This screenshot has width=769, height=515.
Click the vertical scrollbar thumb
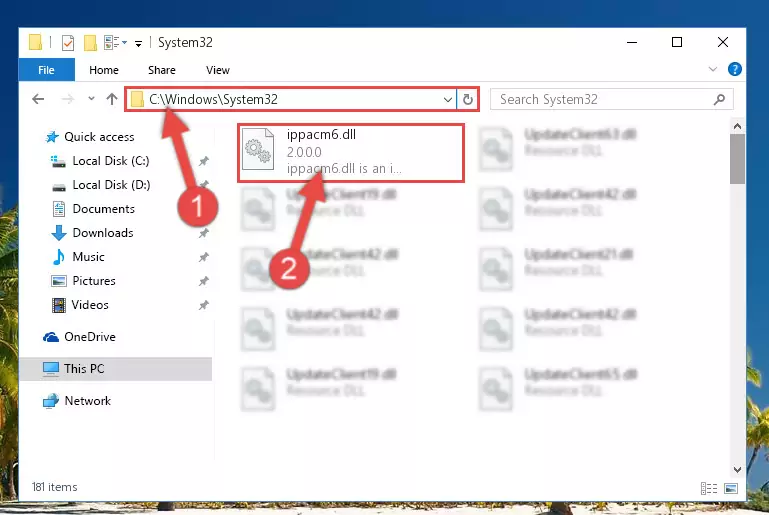pos(737,159)
